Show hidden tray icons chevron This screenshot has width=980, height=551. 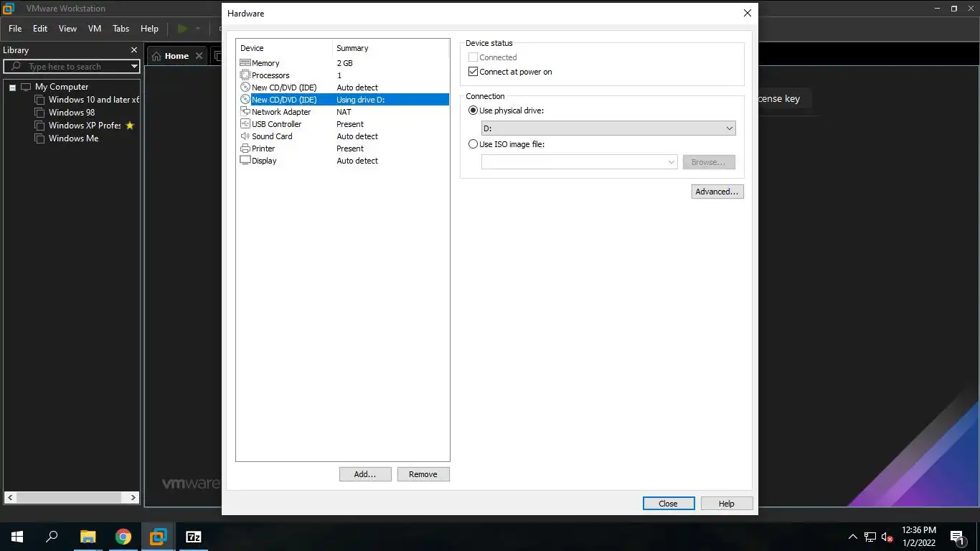point(852,537)
